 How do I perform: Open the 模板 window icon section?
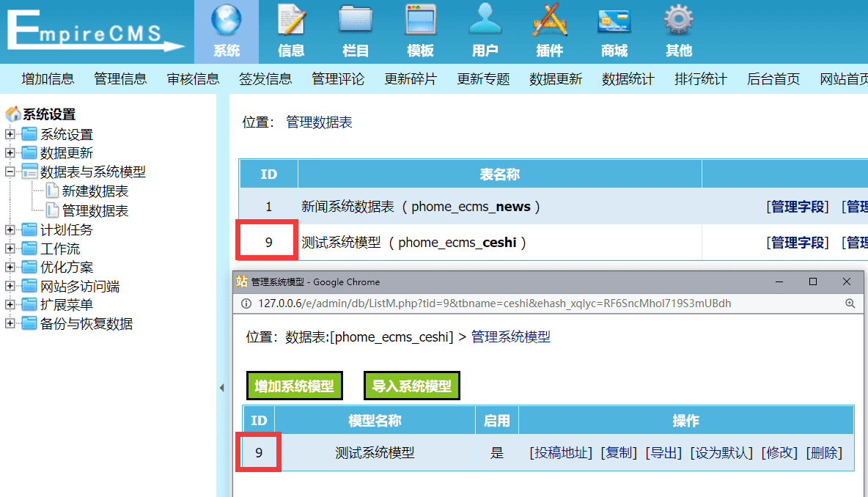click(x=420, y=32)
